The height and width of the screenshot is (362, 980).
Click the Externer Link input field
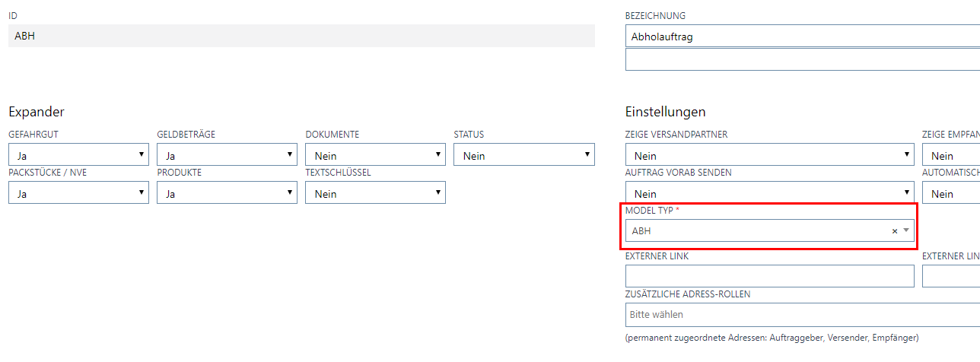[769, 276]
